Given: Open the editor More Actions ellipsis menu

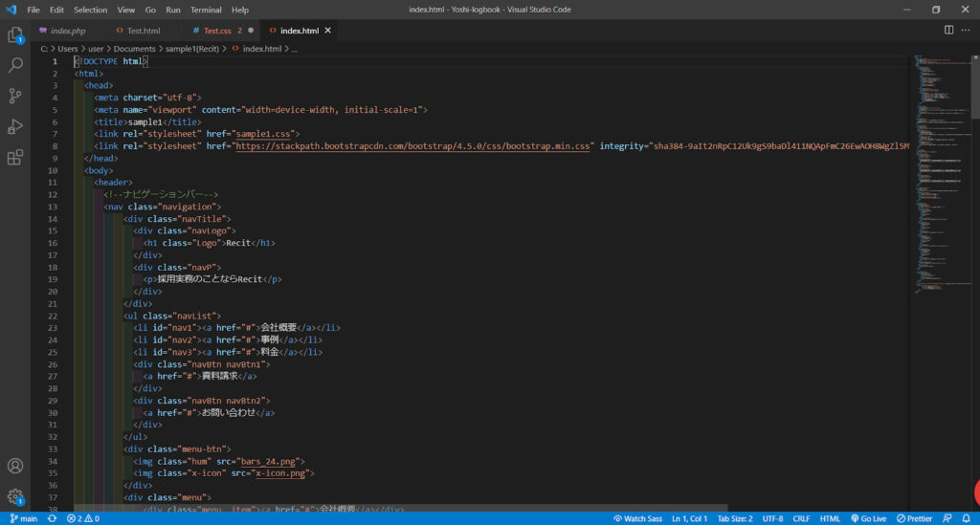Looking at the screenshot, I should tap(967, 31).
